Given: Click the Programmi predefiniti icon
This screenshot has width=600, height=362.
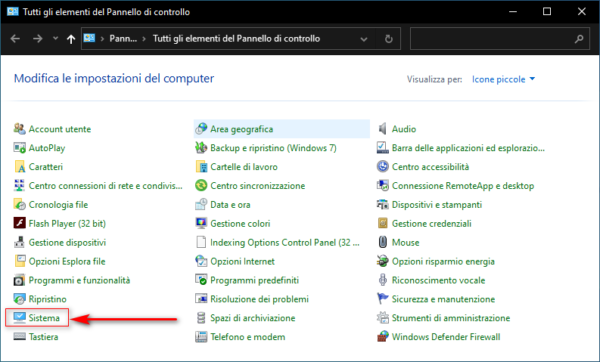Looking at the screenshot, I should click(201, 280).
